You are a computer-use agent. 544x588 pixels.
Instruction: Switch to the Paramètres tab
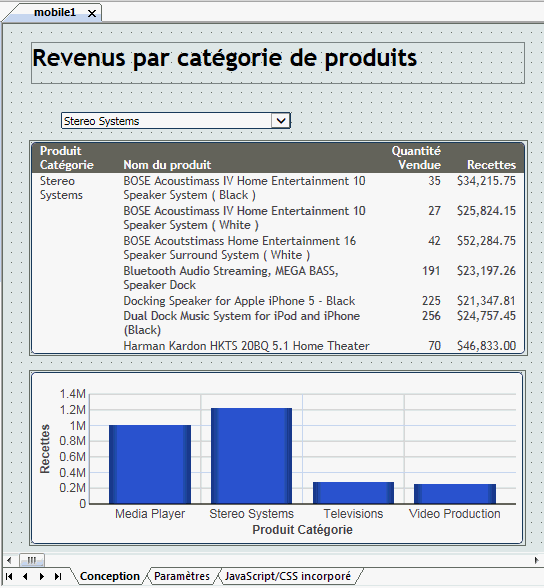182,576
